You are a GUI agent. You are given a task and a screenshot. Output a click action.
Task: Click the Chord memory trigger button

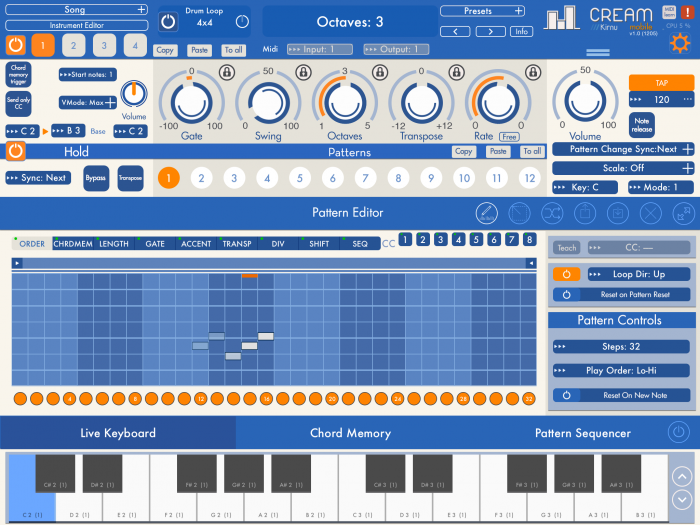[x=18, y=74]
